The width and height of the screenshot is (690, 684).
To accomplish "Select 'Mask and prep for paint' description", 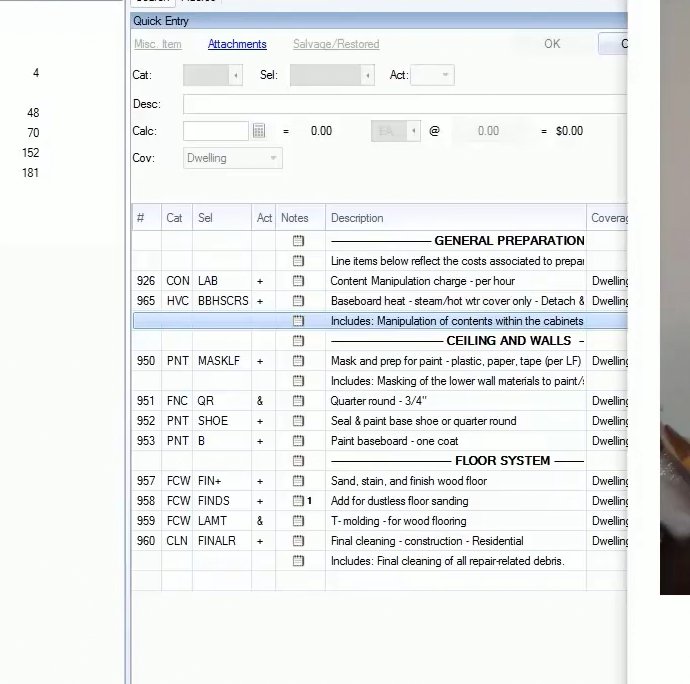I will point(456,361).
